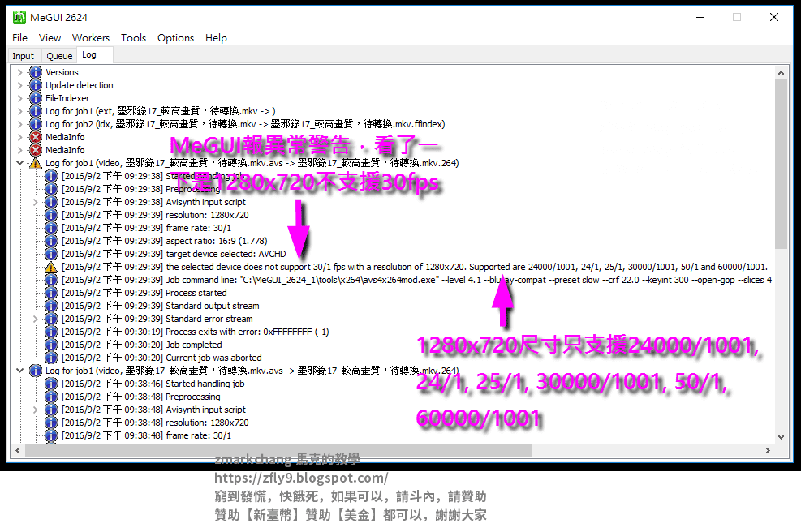Click the info icon beside Update detection
The width and height of the screenshot is (801, 532).
click(x=35, y=85)
